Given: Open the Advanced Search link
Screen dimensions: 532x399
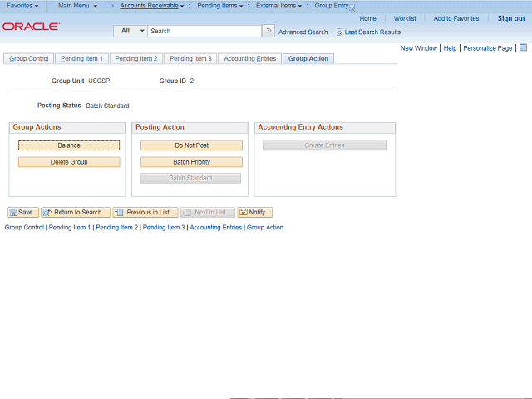Looking at the screenshot, I should pos(303,32).
